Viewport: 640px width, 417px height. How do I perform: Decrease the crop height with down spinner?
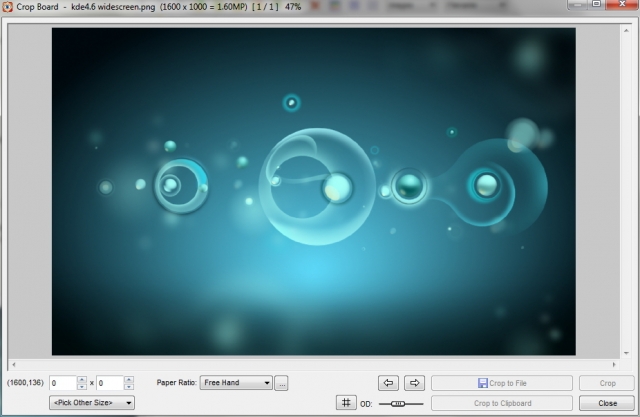(x=128, y=387)
